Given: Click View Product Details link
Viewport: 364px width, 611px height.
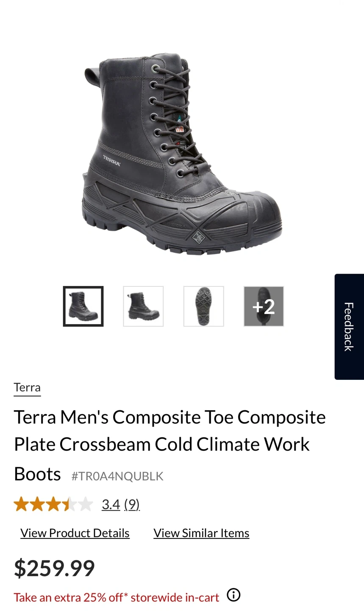Looking at the screenshot, I should tap(75, 533).
